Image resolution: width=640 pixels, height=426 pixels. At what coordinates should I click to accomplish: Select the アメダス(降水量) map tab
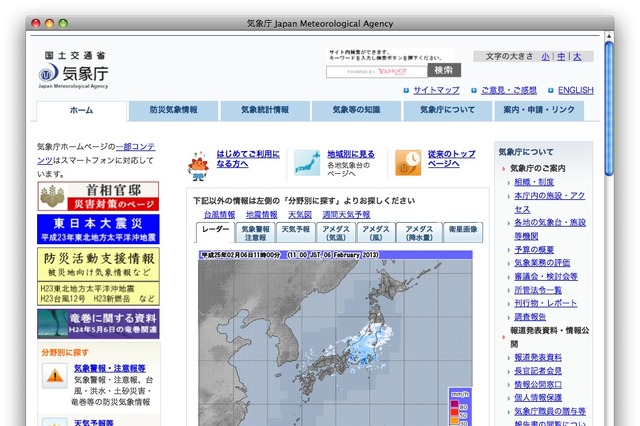pyautogui.click(x=419, y=233)
